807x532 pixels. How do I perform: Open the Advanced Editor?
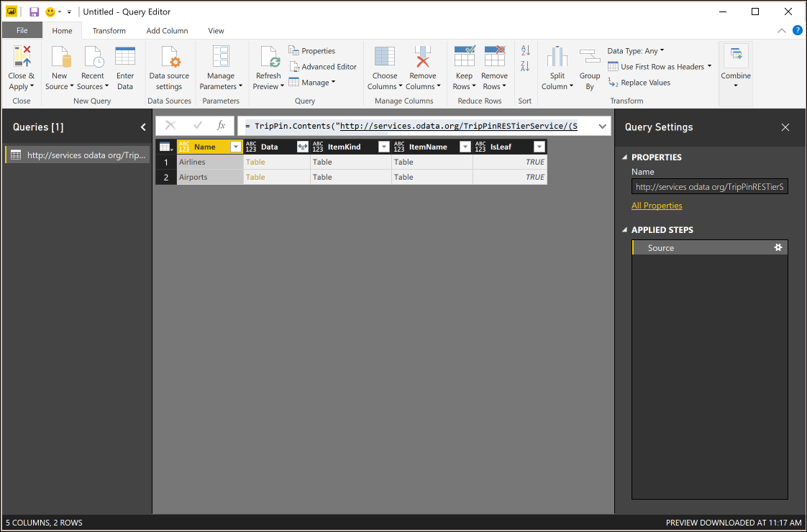323,67
